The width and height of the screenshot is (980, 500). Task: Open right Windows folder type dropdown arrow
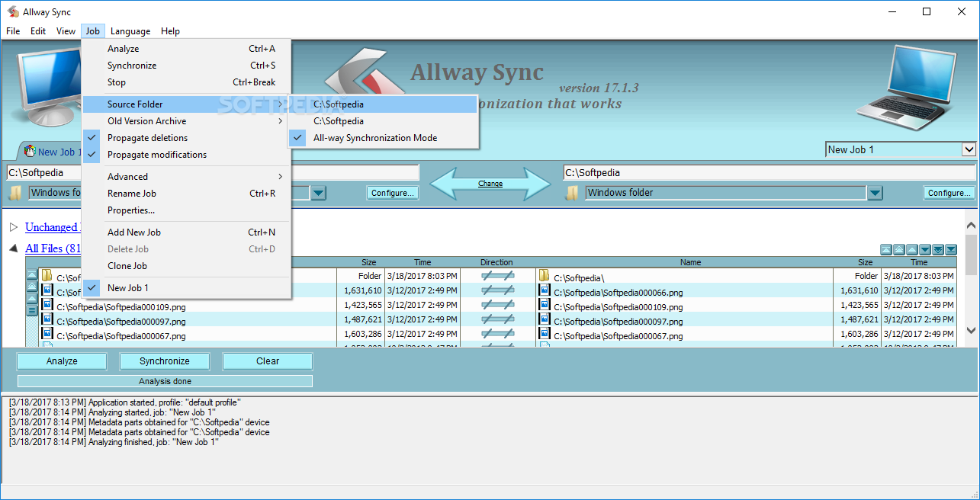click(875, 193)
